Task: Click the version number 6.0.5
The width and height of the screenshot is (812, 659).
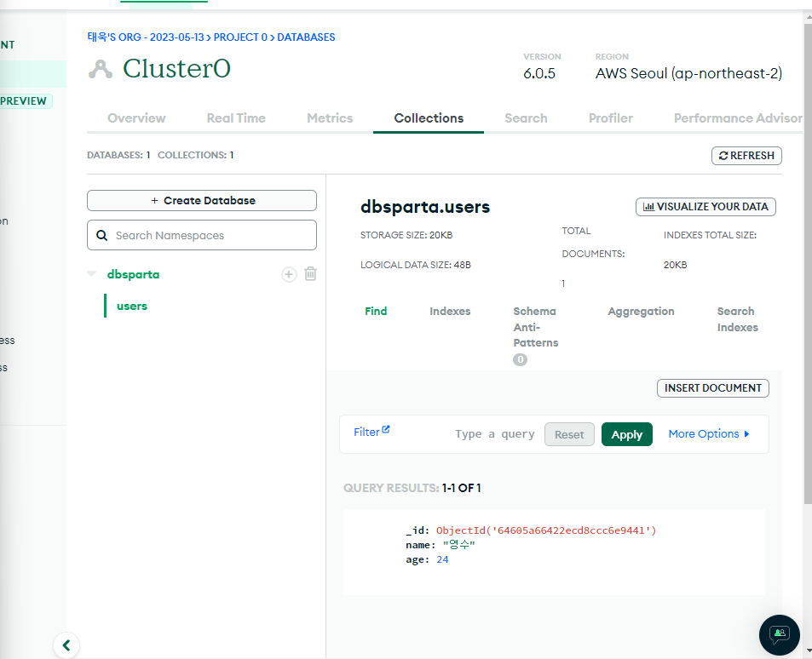Action: pyautogui.click(x=539, y=73)
